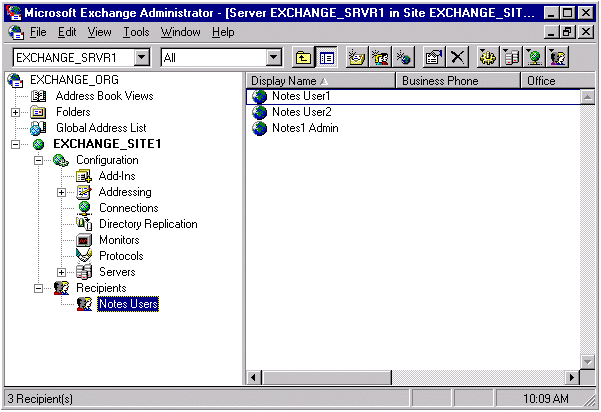The height and width of the screenshot is (412, 601).
Task: Open the View menu
Action: click(x=99, y=32)
